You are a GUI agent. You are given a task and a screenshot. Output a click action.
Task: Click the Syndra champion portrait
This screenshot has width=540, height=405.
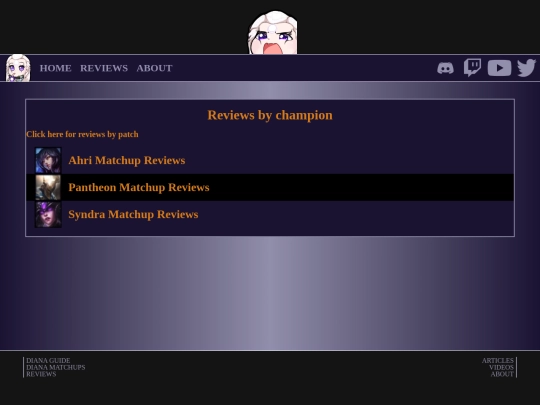click(48, 214)
